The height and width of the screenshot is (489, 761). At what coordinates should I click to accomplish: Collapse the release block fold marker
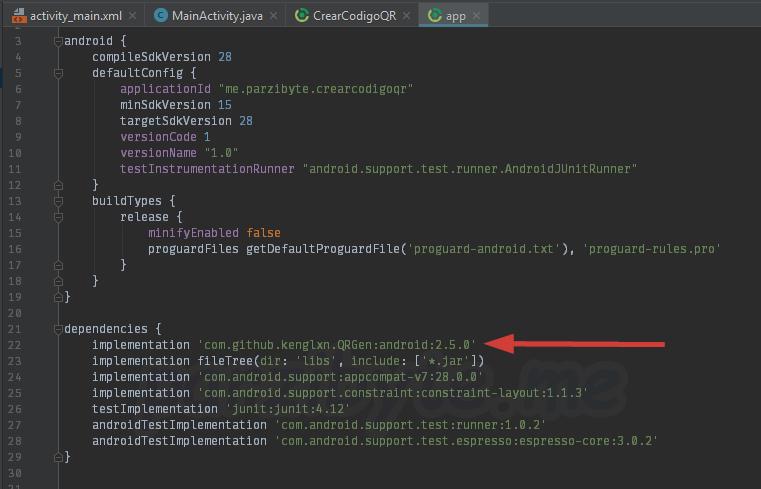pos(58,217)
